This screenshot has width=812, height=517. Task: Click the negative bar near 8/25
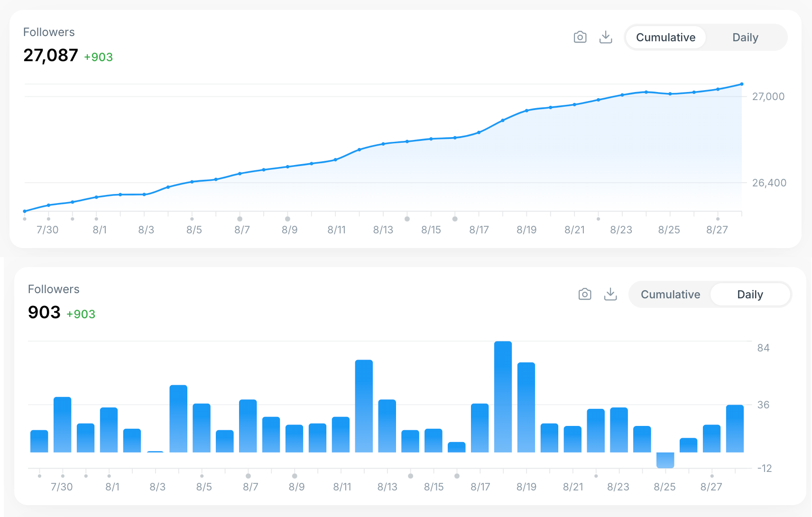pos(665,459)
